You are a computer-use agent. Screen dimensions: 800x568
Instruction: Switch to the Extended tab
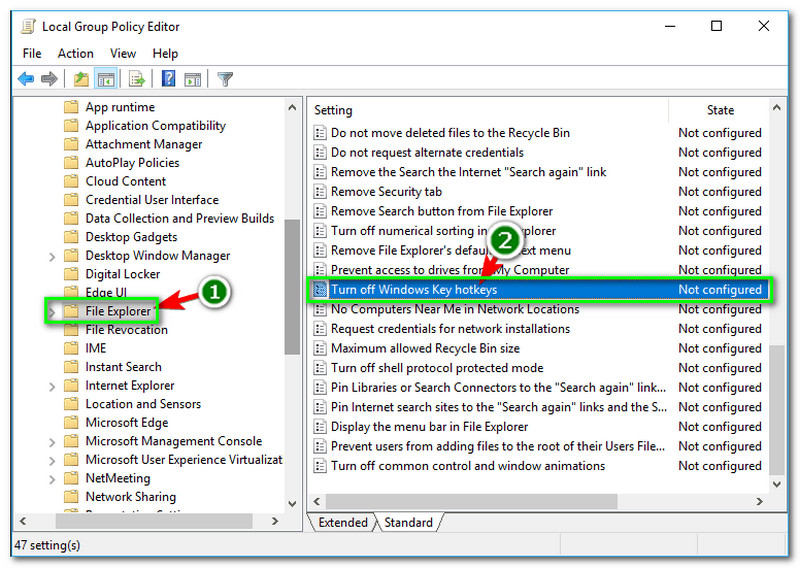point(343,522)
